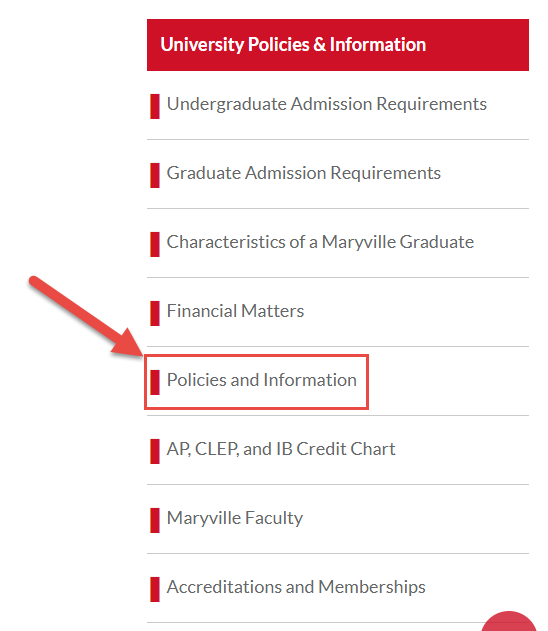
Task: Open Graduate Admission Requirements link
Action: click(x=304, y=173)
